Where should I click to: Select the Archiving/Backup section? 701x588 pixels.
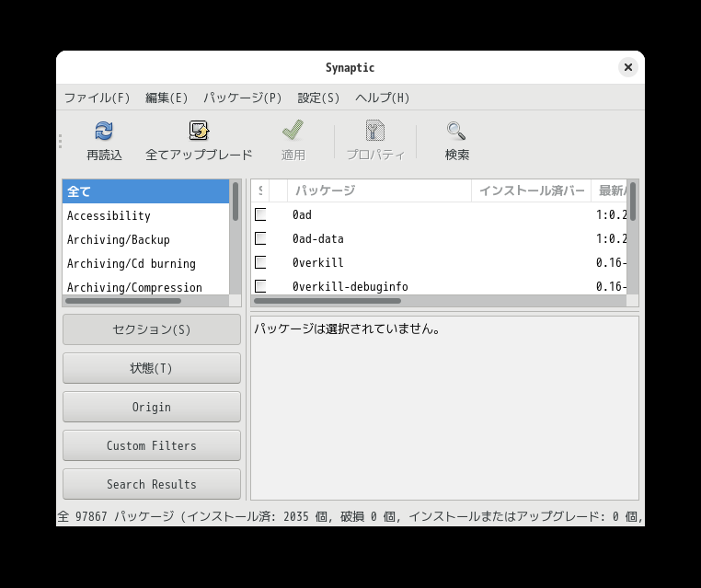point(145,239)
